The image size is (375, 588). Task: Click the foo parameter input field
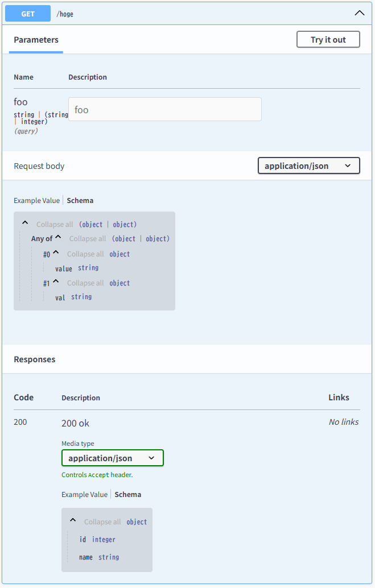[x=164, y=109]
